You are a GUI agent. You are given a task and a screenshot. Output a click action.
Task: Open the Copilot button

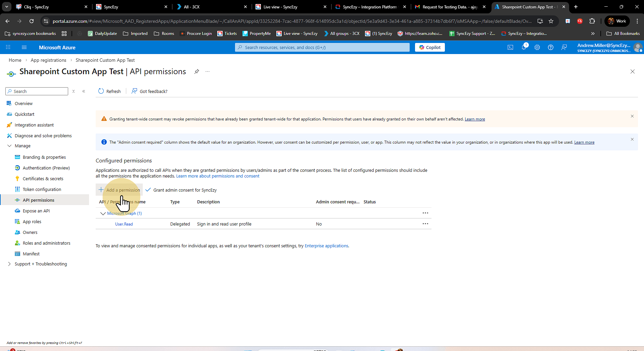pos(430,47)
